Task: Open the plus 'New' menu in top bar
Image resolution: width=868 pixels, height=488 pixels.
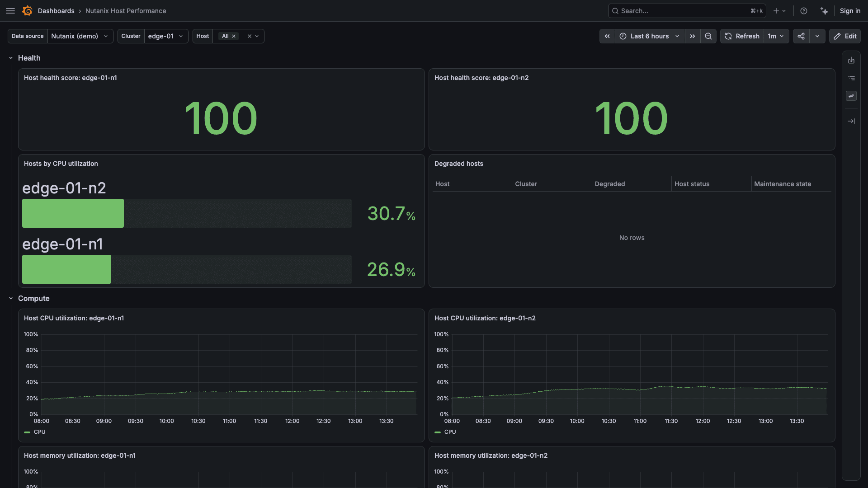Action: [779, 11]
